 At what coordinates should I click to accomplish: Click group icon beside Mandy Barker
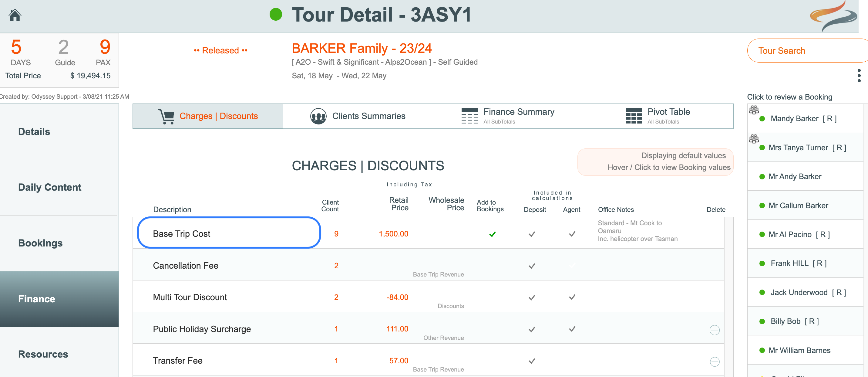coord(753,110)
